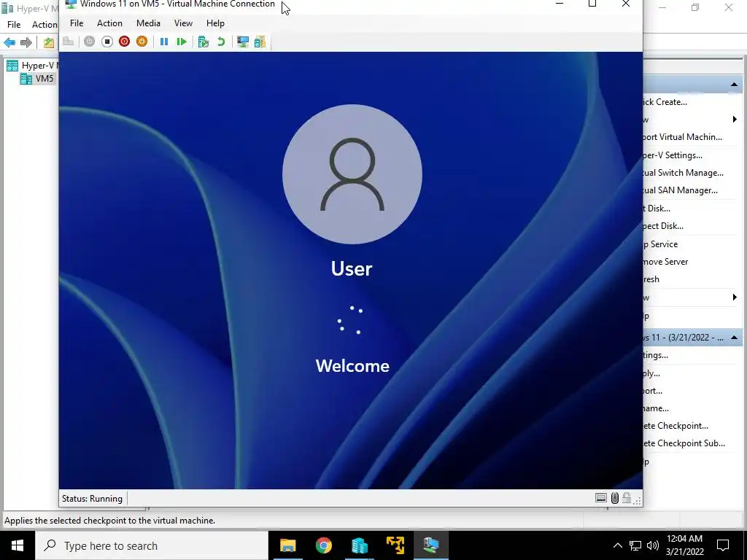
Task: Click Rename checkpoint action
Action: pos(656,408)
